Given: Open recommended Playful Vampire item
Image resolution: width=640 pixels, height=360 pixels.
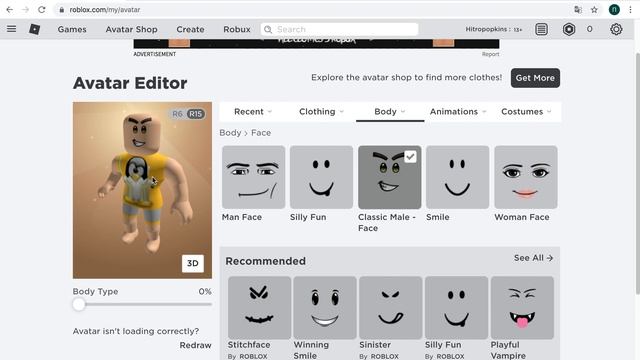Looking at the screenshot, I should click(522, 308).
